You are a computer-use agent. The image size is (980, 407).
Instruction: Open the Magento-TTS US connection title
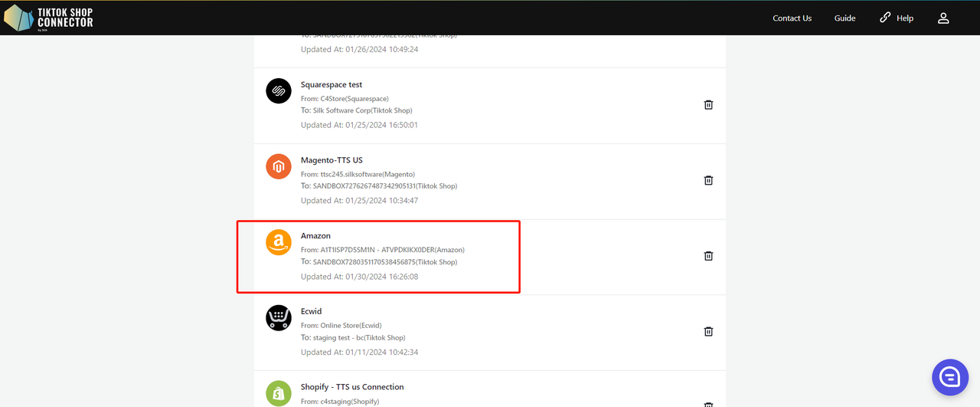pyautogui.click(x=332, y=160)
